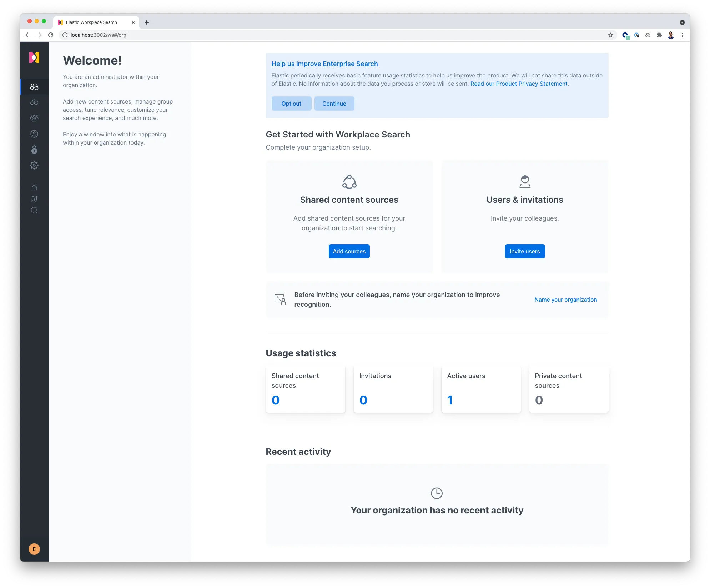Click the personal dashboard route icon in the sidebar
The width and height of the screenshot is (710, 588).
click(x=34, y=199)
